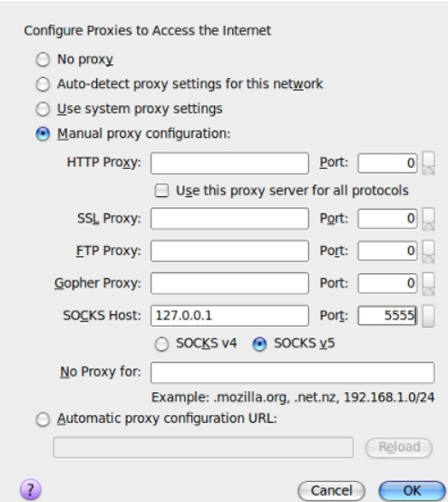The image size is (448, 502).
Task: Click the Gopher Proxy address field
Action: 229,283
